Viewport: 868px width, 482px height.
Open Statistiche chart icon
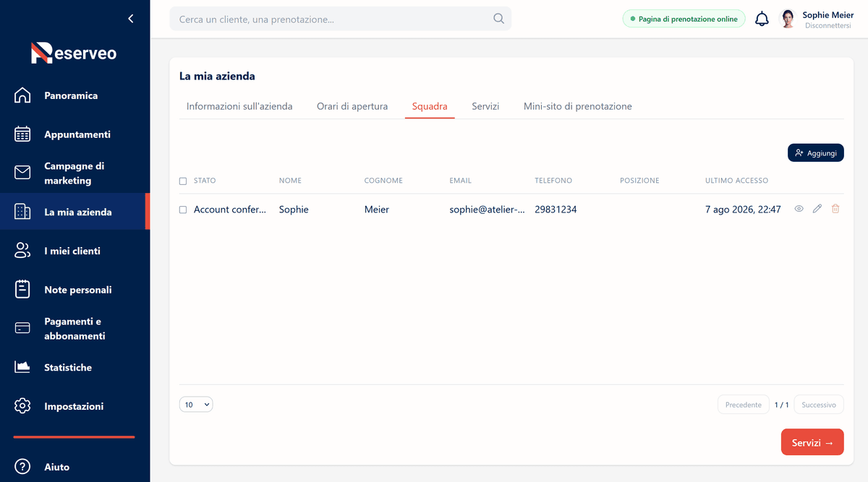(x=22, y=367)
